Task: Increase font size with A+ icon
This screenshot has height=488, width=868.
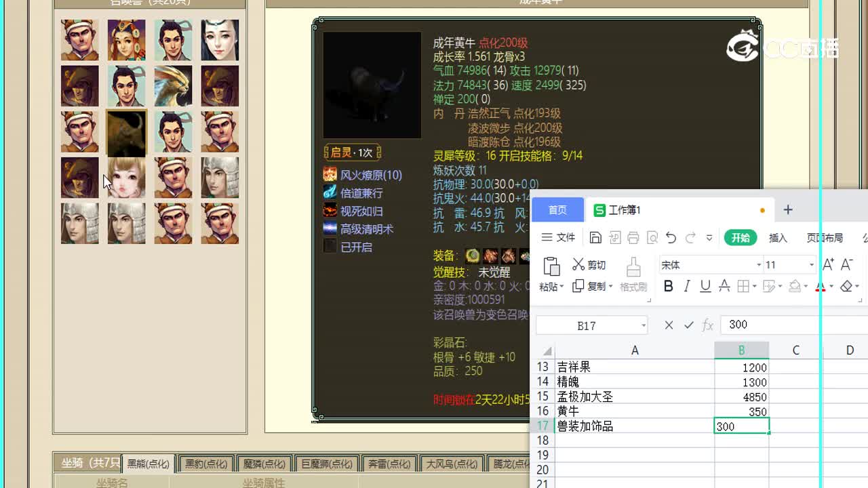Action: tap(828, 264)
